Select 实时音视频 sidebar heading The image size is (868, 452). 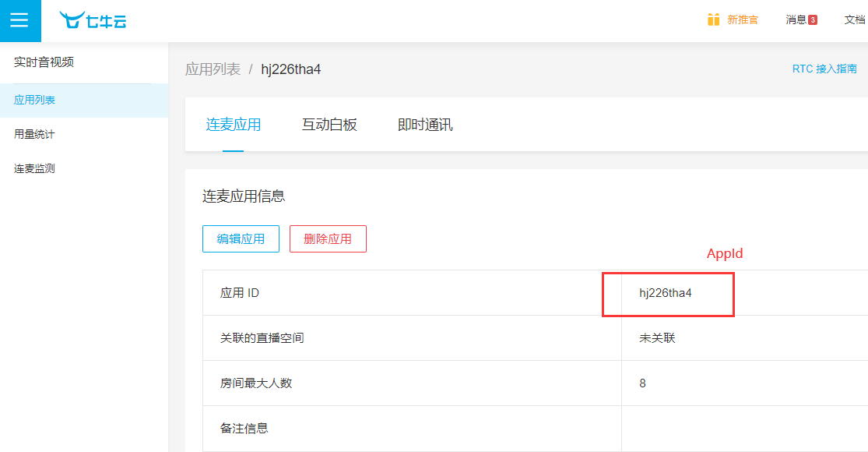44,62
